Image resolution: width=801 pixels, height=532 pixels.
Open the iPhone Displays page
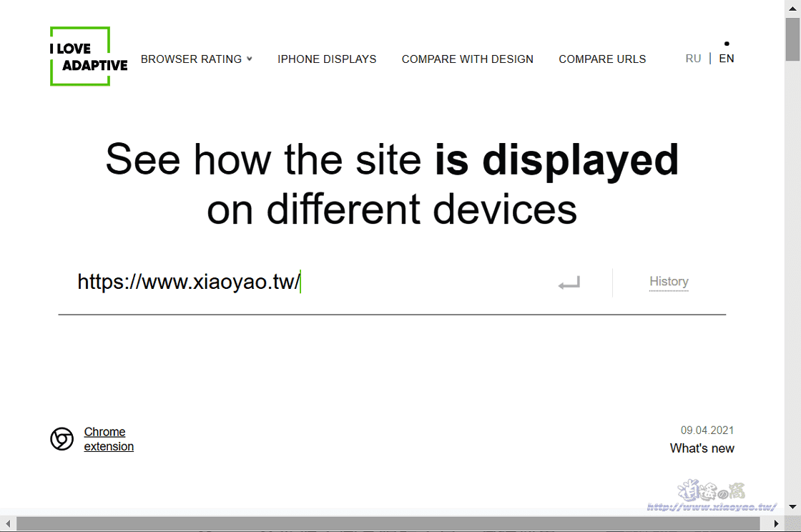coord(327,59)
